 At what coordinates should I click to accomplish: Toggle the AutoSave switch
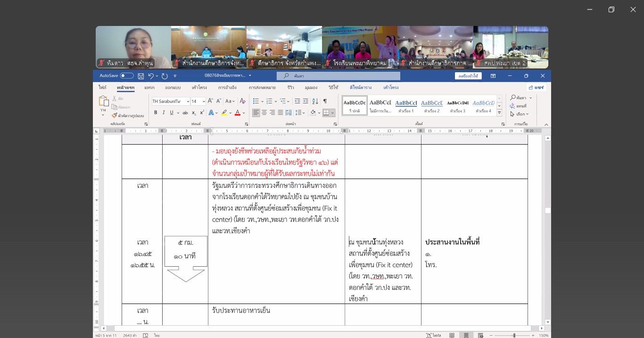[126, 76]
